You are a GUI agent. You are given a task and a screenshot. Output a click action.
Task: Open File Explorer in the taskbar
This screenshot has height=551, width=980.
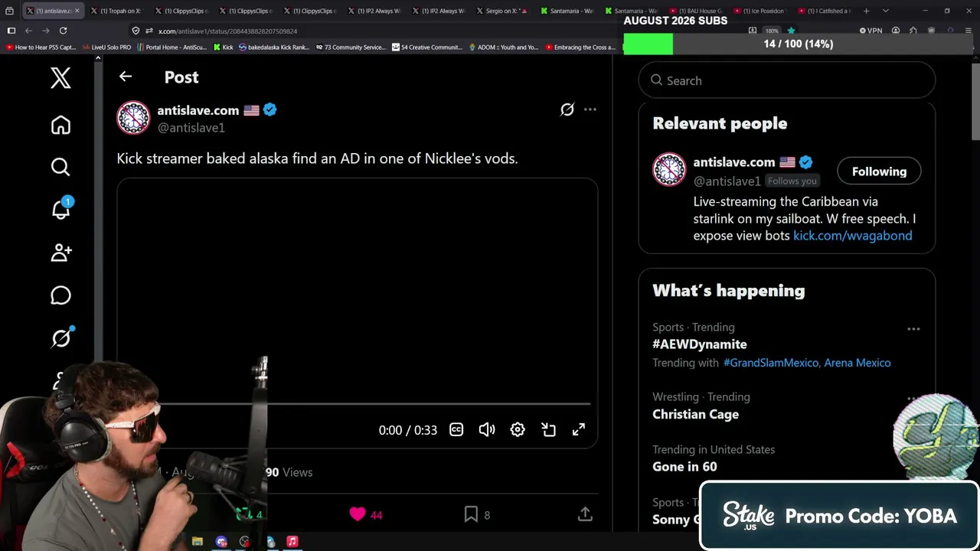[197, 541]
